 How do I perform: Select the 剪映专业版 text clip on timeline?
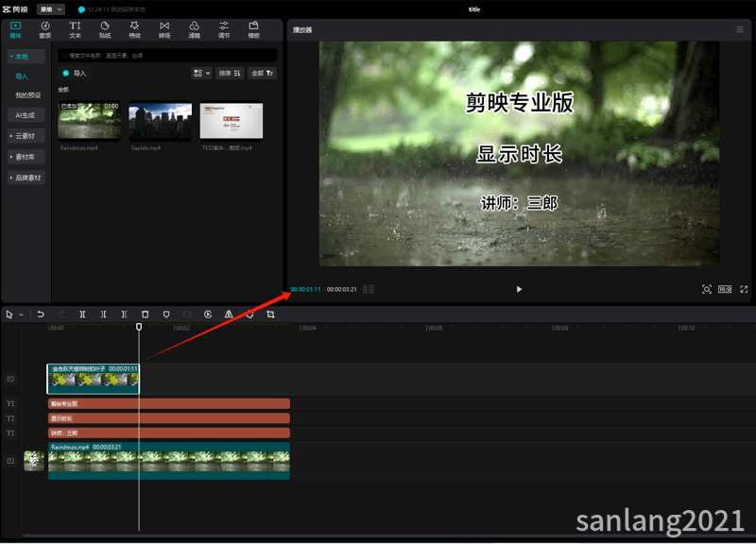coord(169,404)
